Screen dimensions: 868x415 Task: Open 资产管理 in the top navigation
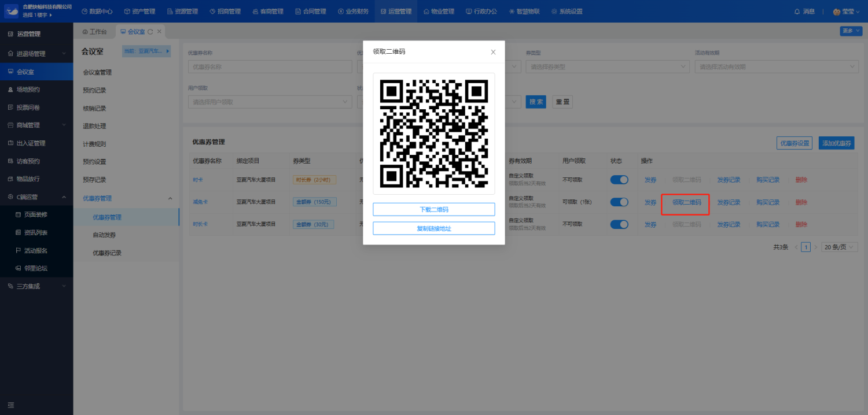139,11
